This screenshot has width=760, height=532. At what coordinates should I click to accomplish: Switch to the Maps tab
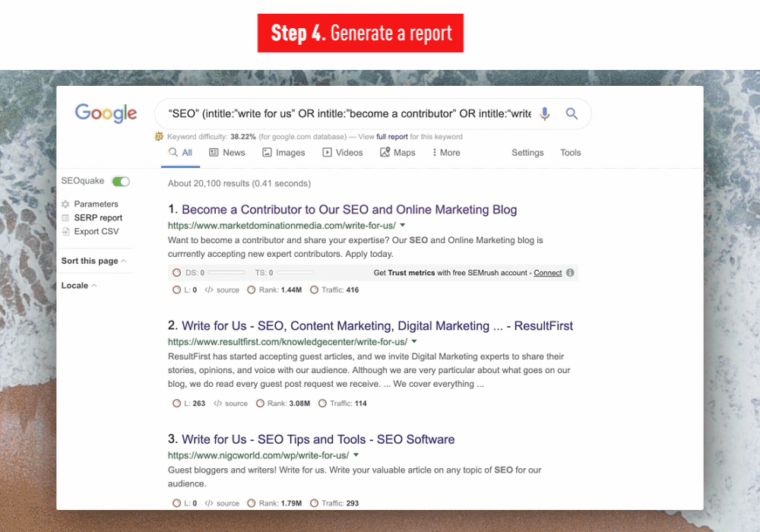coord(397,153)
